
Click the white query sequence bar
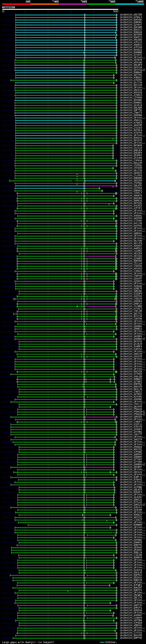click(60, 10)
